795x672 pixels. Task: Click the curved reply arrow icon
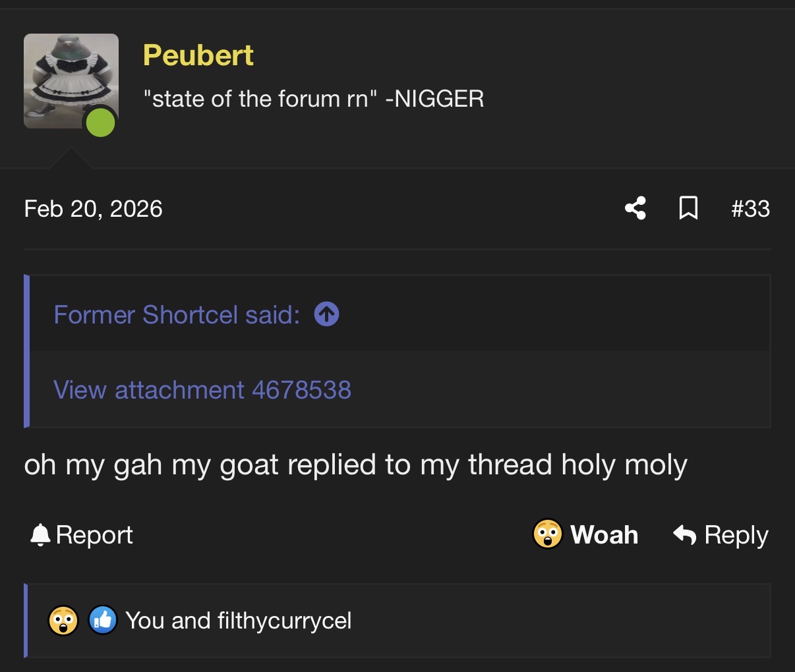pyautogui.click(x=685, y=534)
